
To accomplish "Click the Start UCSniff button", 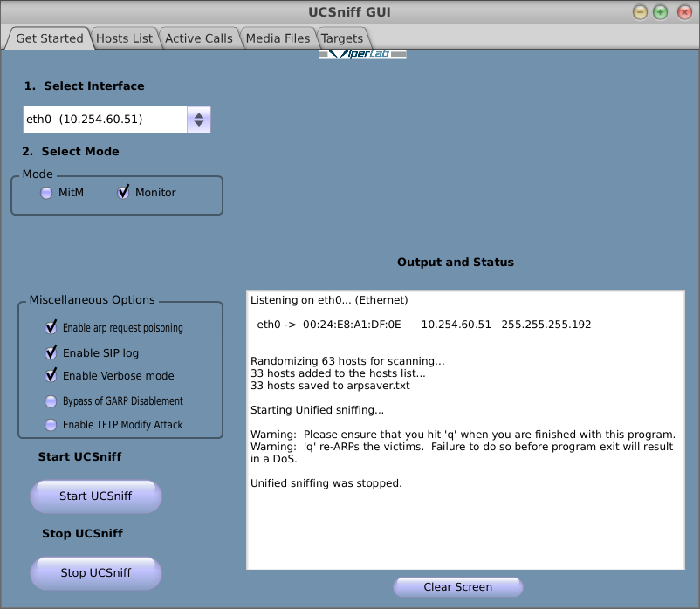I will pyautogui.click(x=96, y=496).
